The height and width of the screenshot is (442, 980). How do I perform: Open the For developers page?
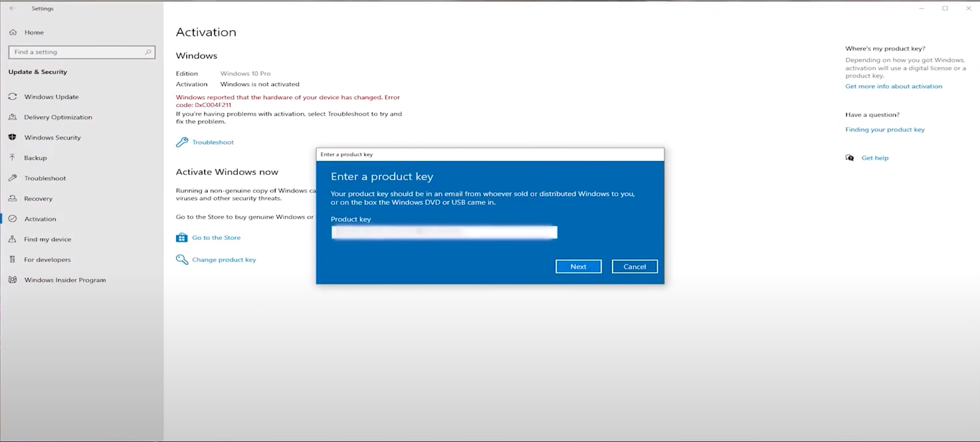(x=47, y=259)
